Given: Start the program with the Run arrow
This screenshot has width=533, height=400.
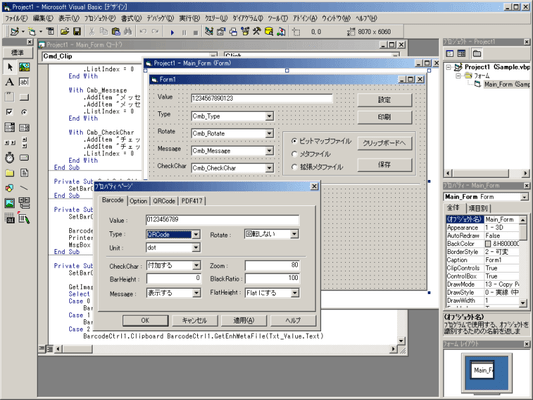Looking at the screenshot, I should click(172, 32).
